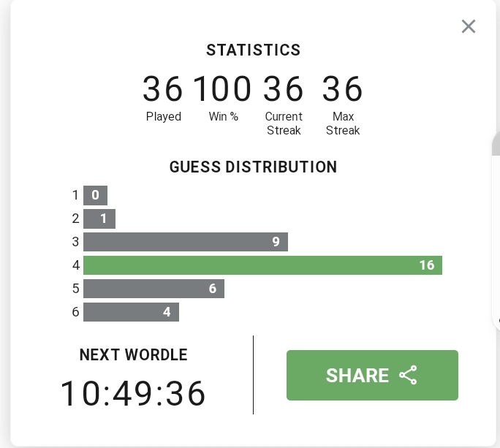This screenshot has width=500, height=448.
Task: Click the next Wordle countdown timer
Action: 133,393
